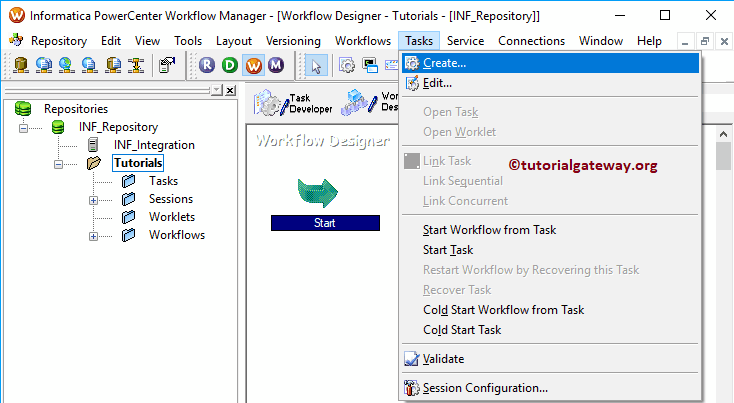
Task: Choose Edit... in the Tasks menu
Action: pos(550,83)
